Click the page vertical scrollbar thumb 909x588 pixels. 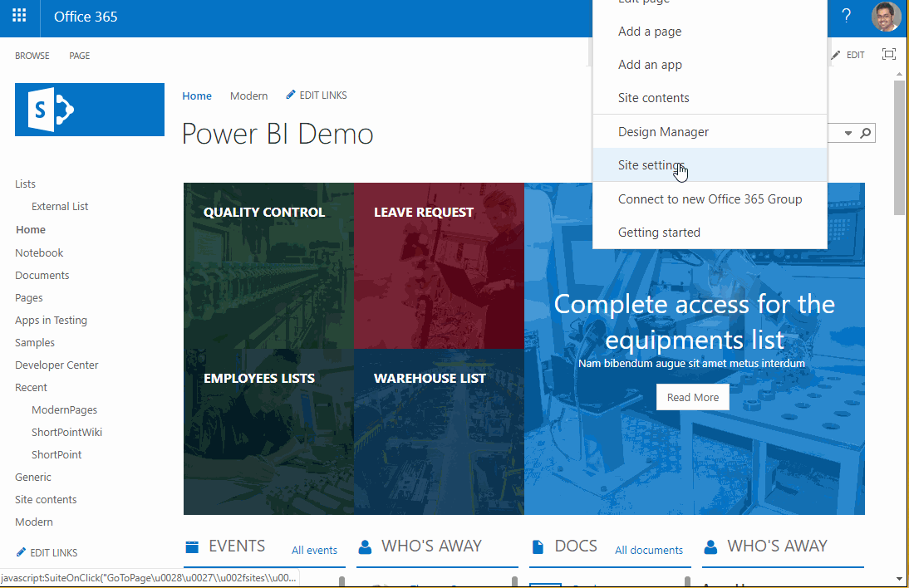[x=899, y=148]
